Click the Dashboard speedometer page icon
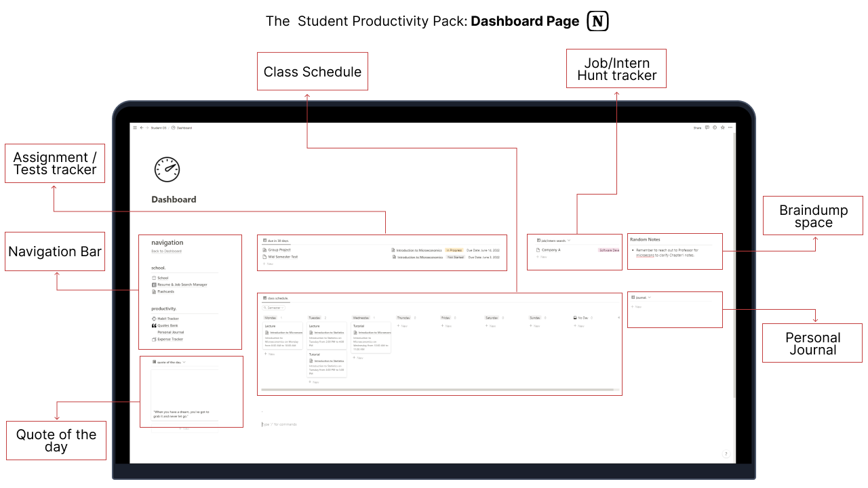This screenshot has width=868, height=488. coord(167,170)
